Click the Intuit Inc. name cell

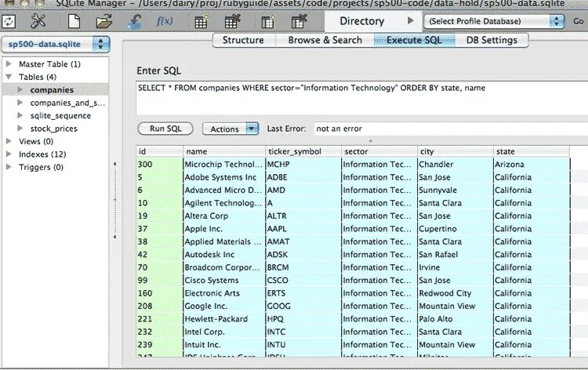(x=224, y=344)
